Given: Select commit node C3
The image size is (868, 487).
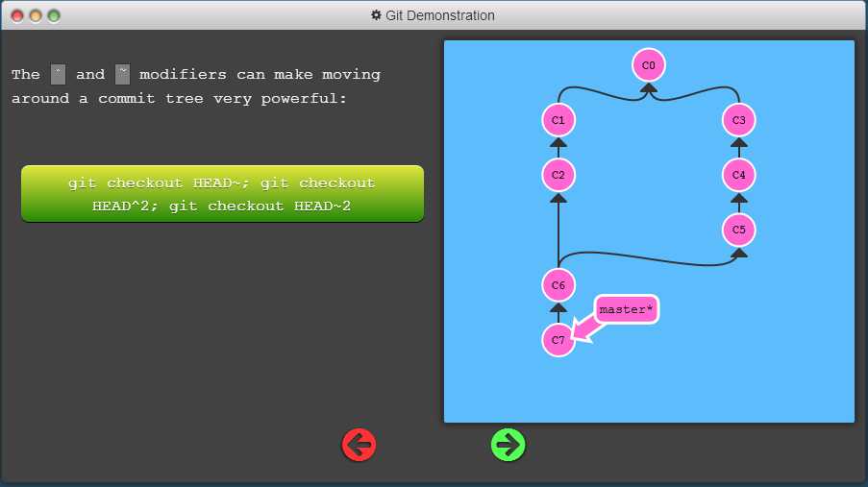Looking at the screenshot, I should click(x=738, y=120).
